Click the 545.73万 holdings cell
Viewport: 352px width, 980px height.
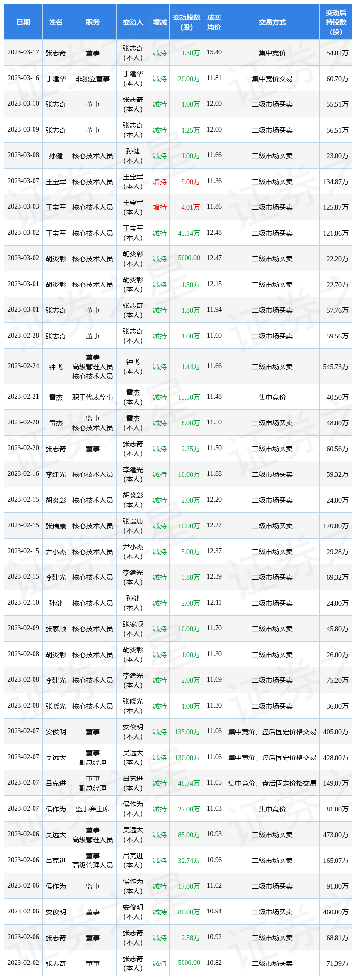[x=336, y=367]
